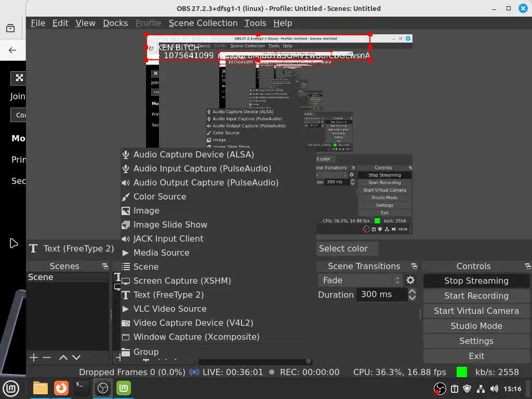Open the Edit menu
Viewport: 532px width, 399px height.
pos(60,23)
